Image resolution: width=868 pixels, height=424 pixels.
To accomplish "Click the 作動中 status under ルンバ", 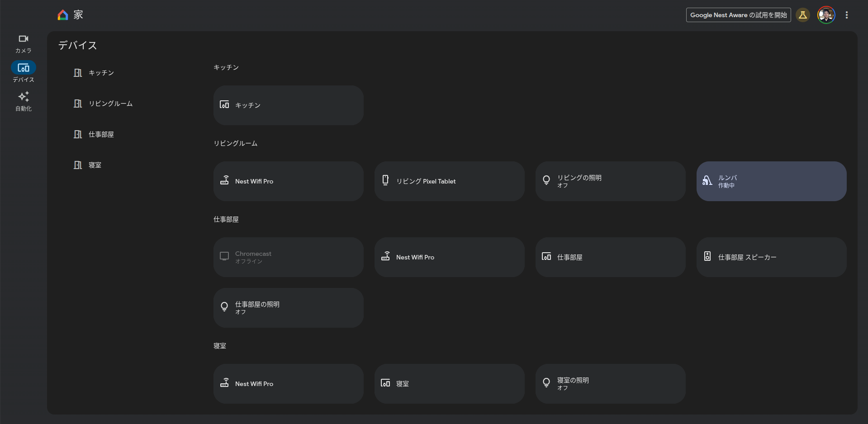I will [x=726, y=186].
